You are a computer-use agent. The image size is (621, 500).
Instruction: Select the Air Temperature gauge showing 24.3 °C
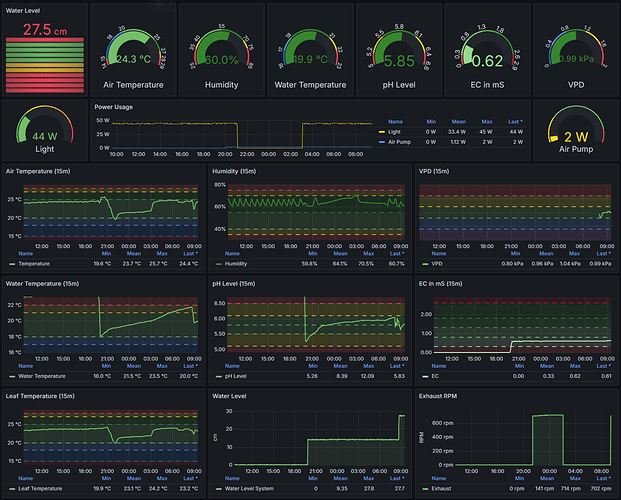[x=134, y=56]
